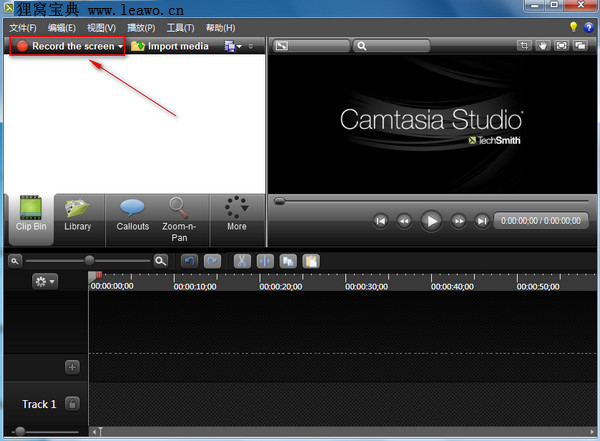Image resolution: width=600 pixels, height=441 pixels.
Task: Click the Undo icon
Action: [x=189, y=261]
